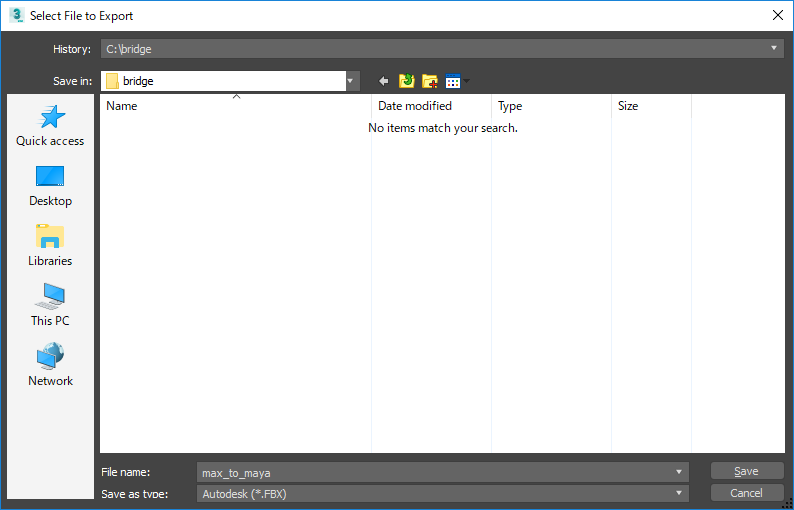Open the Save as type dropdown arrow
The height and width of the screenshot is (510, 794).
tap(680, 493)
